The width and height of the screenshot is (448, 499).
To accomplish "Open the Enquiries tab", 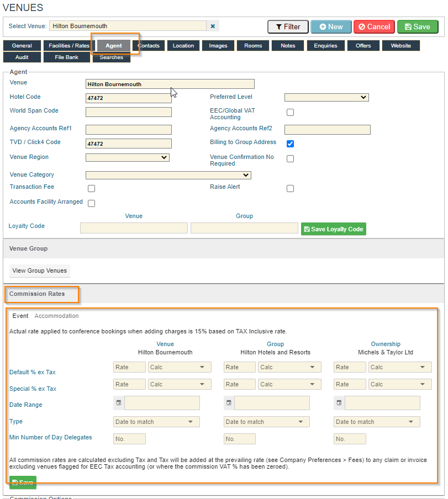I will [x=325, y=45].
